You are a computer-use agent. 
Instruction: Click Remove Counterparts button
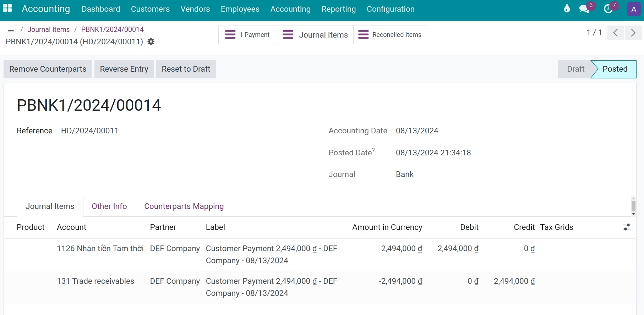tap(48, 69)
